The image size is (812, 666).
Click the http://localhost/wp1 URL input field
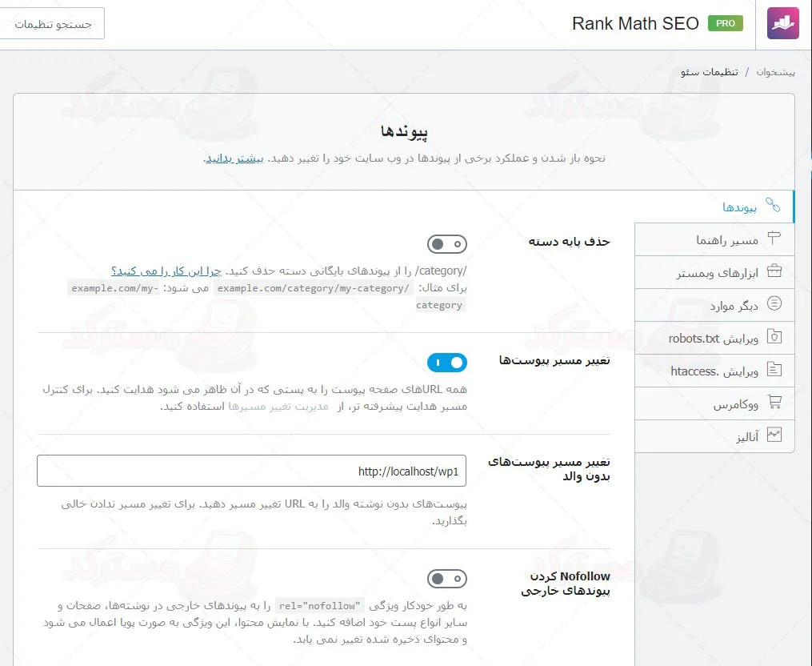tap(252, 471)
